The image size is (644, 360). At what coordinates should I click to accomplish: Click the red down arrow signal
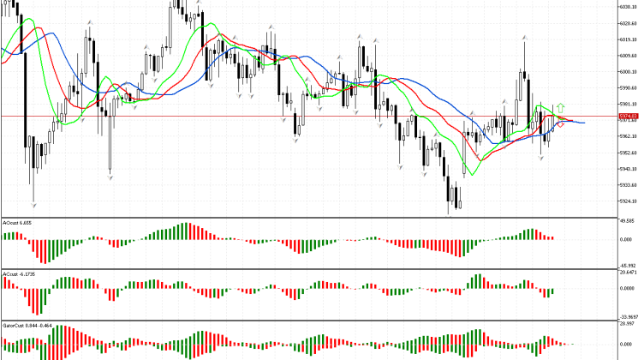(x=560, y=124)
